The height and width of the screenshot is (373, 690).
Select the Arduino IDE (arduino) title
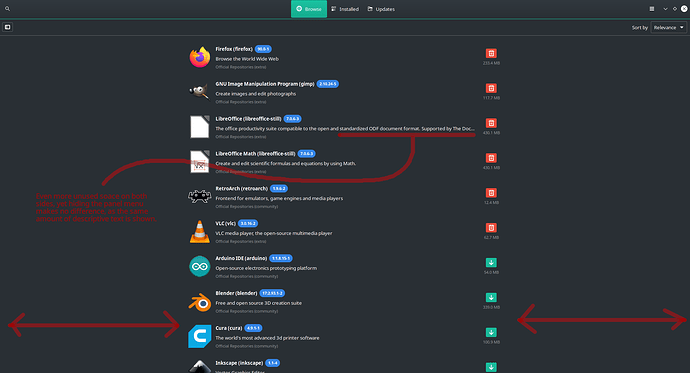pyautogui.click(x=241, y=258)
